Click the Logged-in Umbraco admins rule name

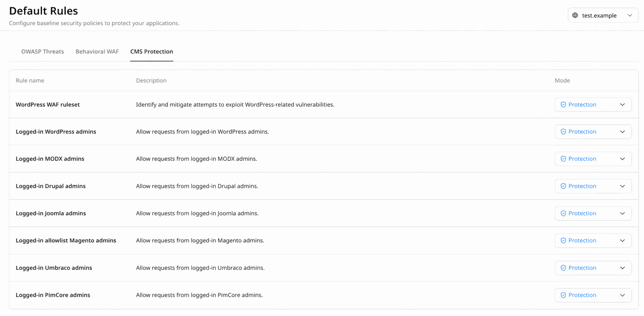[x=54, y=268]
